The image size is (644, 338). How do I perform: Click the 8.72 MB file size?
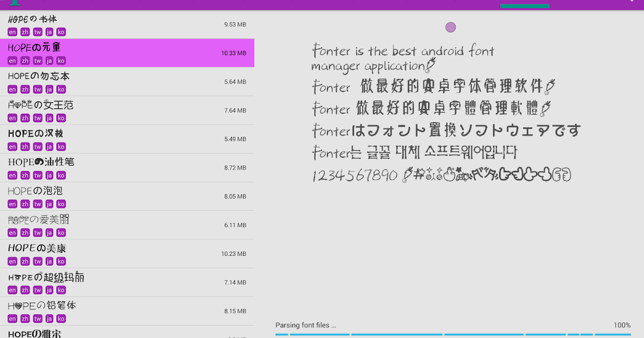235,168
